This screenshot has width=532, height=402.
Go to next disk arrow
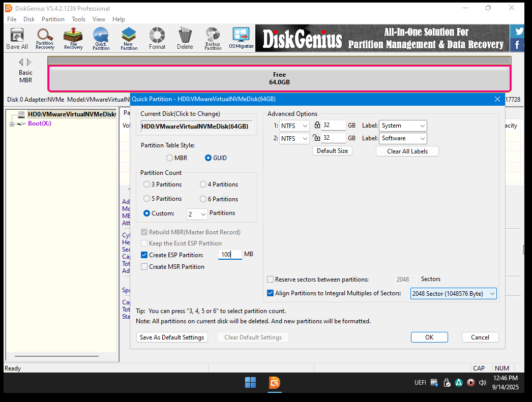(29, 62)
